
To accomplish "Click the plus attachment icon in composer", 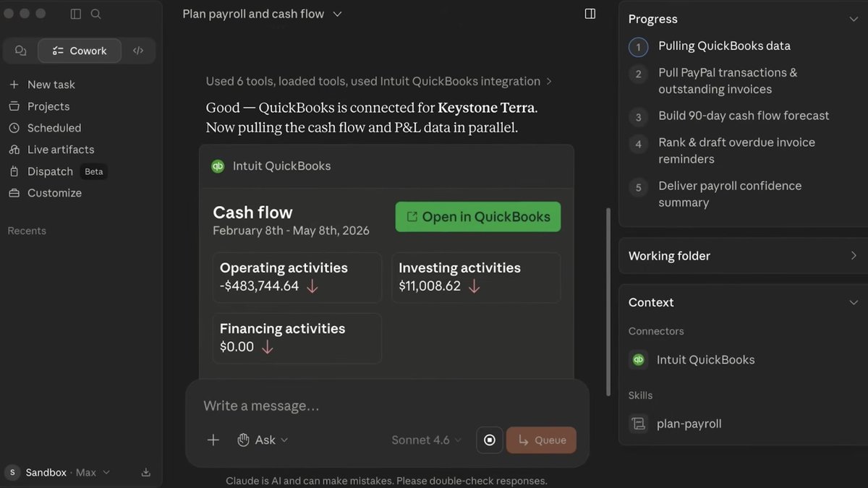I will pos(213,440).
